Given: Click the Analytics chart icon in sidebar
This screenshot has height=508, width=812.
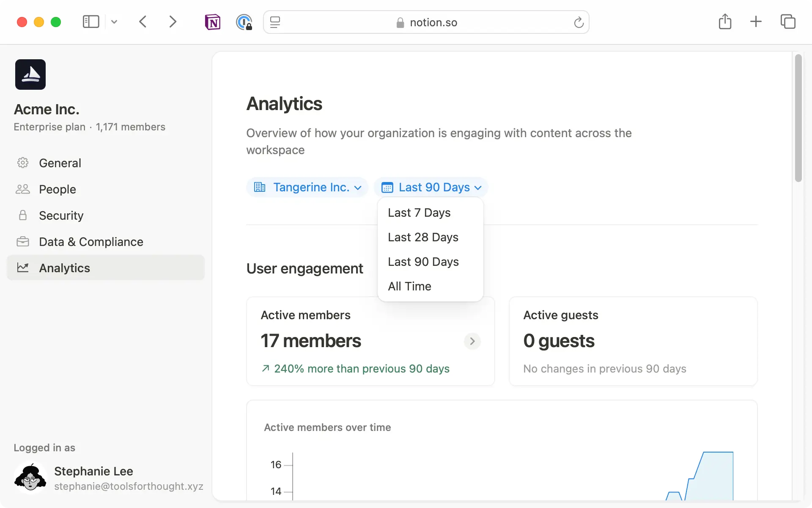Looking at the screenshot, I should (x=23, y=268).
